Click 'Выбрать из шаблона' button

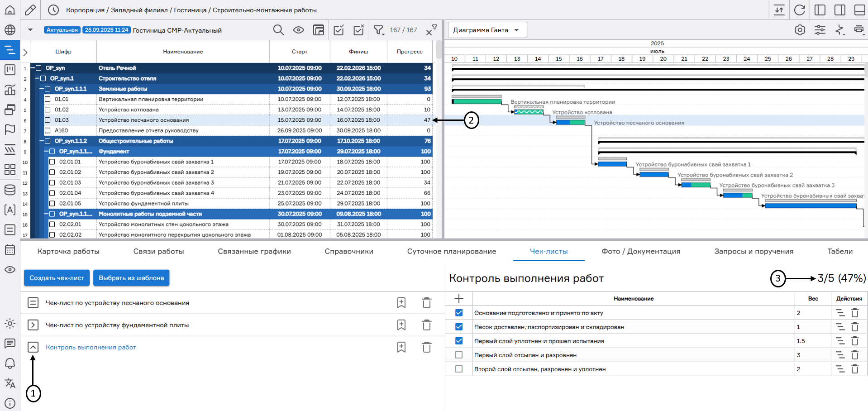coord(131,278)
